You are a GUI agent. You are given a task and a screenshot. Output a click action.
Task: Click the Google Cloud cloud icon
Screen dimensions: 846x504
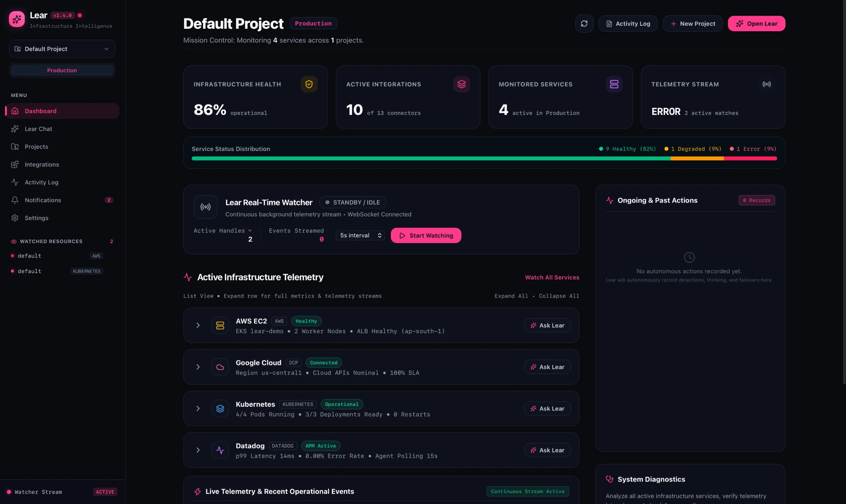220,367
